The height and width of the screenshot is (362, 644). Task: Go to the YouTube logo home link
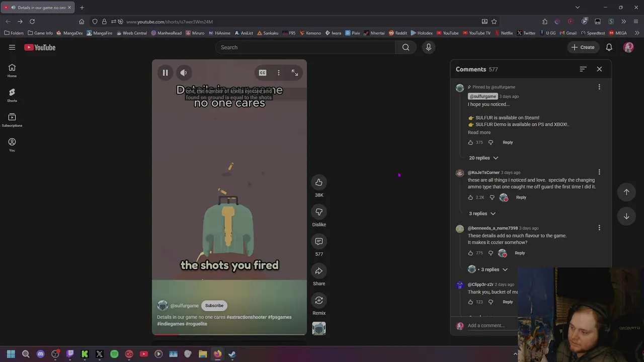click(40, 47)
